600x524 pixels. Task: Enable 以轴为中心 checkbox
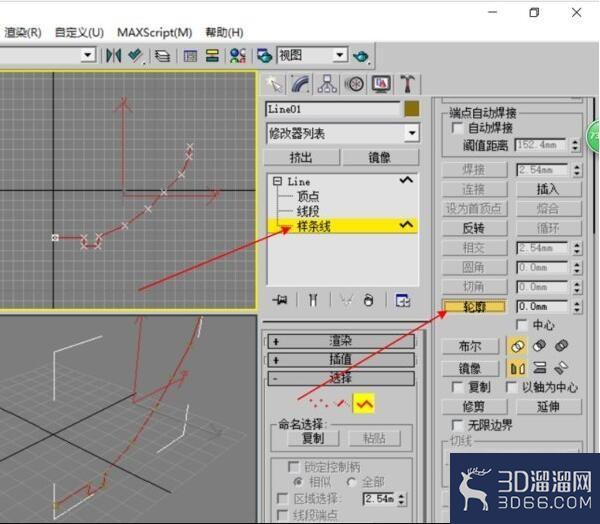click(512, 387)
